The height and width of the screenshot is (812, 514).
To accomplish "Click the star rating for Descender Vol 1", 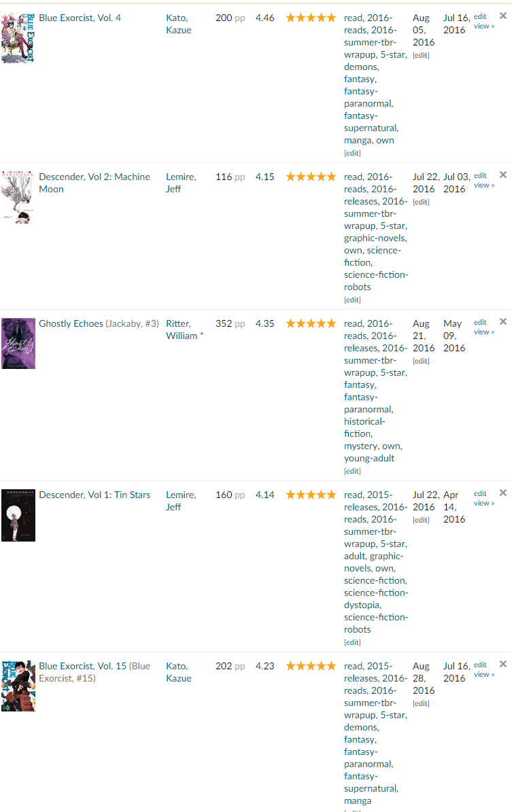I will pyautogui.click(x=311, y=495).
